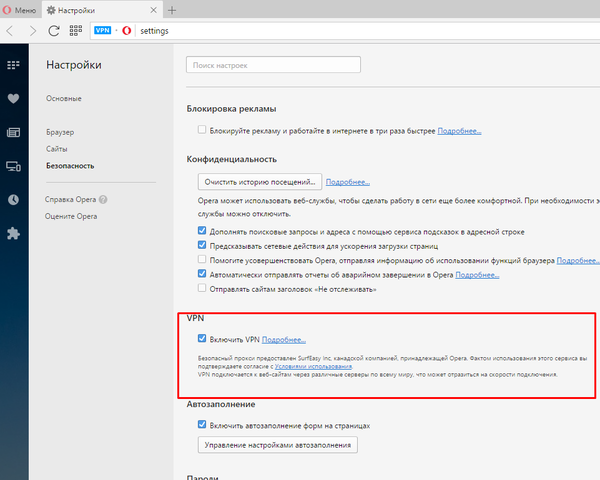Open Подробнее link next to clear history
The width and height of the screenshot is (600, 480).
(347, 182)
